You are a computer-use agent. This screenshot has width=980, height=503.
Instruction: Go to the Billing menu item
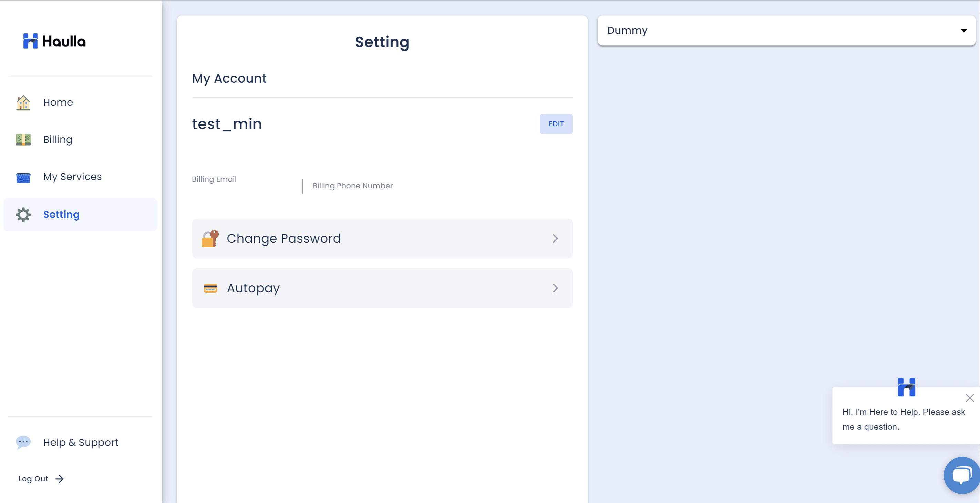click(x=58, y=139)
